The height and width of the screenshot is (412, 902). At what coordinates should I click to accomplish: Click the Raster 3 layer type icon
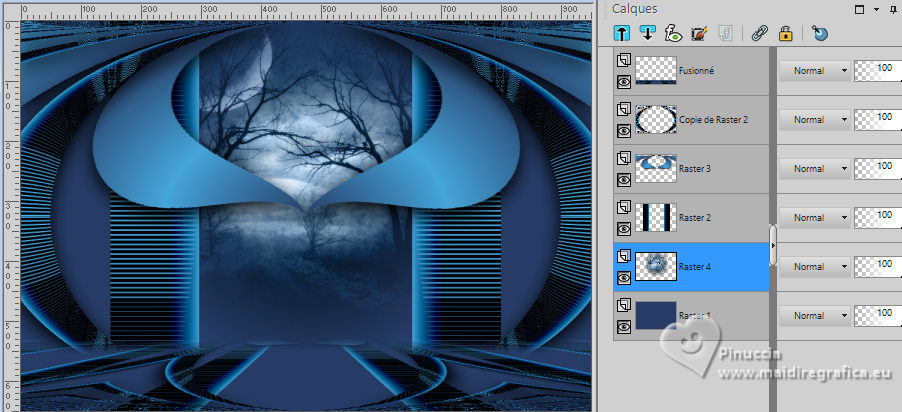coord(624,158)
